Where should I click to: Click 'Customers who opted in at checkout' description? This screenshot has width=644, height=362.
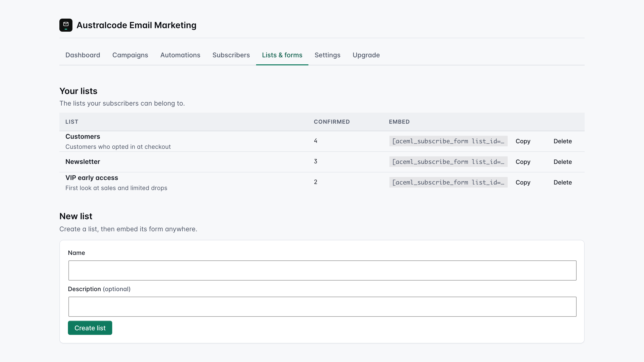point(118,147)
